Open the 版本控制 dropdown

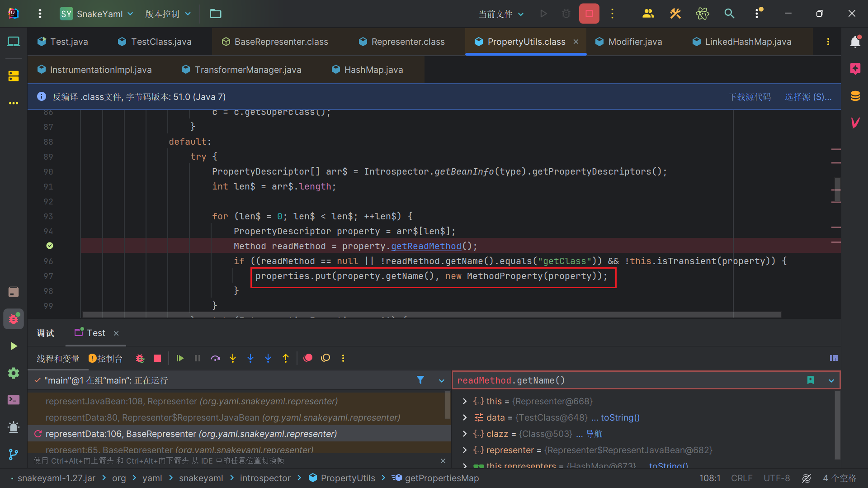[x=168, y=14]
